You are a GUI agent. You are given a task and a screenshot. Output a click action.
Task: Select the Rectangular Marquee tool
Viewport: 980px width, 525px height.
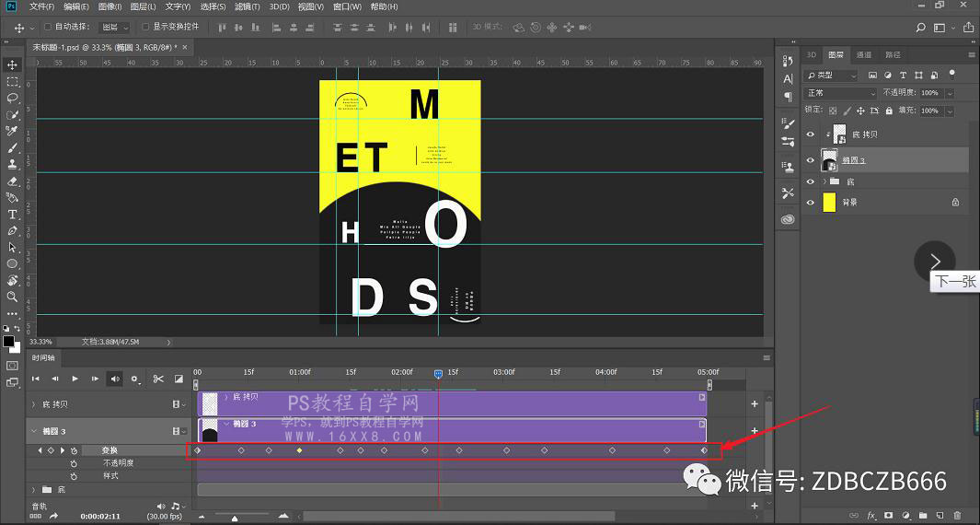tap(13, 81)
